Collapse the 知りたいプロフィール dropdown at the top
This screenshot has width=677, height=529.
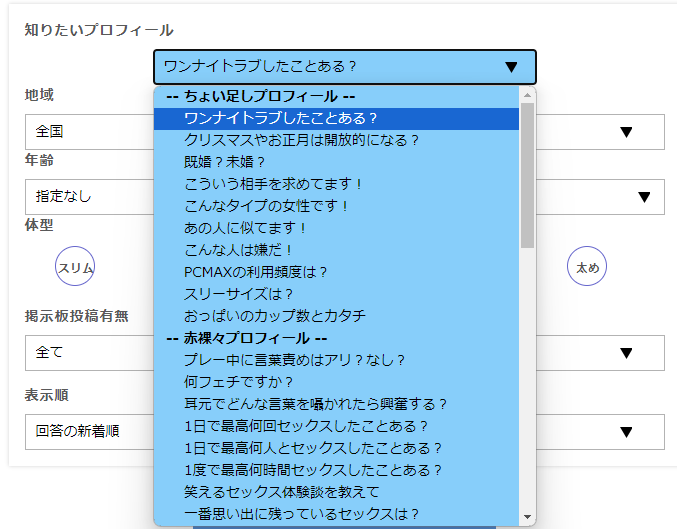344,67
